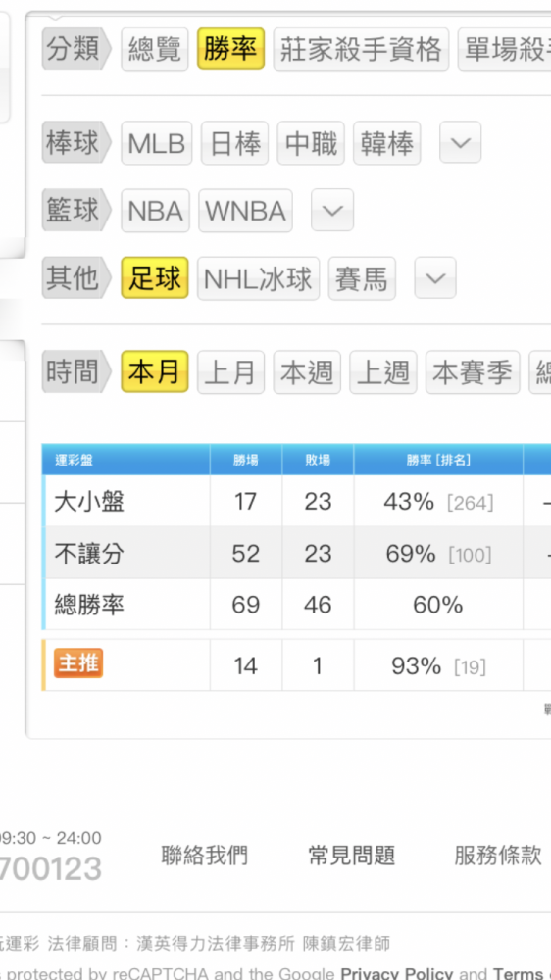Expand more baseball leagues dropdown arrow
Image resolution: width=551 pixels, height=980 pixels.
point(461,143)
